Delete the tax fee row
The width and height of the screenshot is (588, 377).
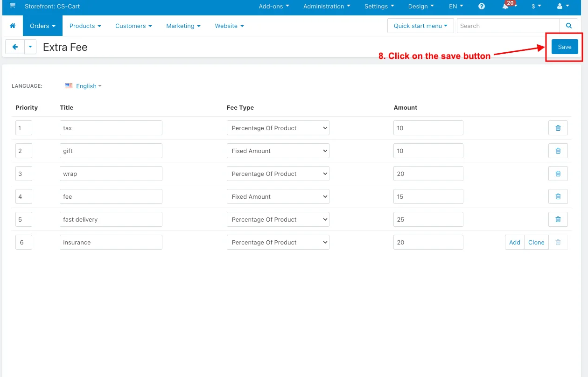[558, 128]
